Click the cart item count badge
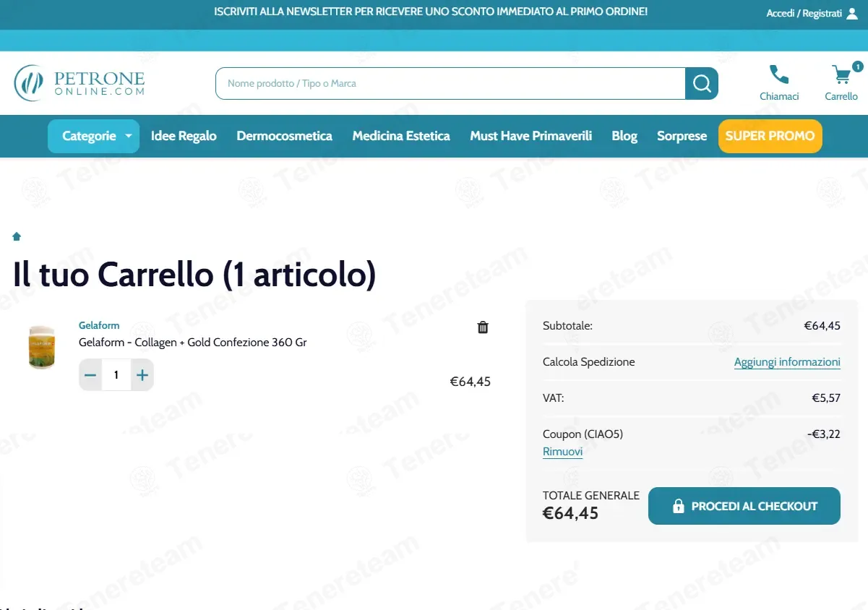 [x=858, y=66]
